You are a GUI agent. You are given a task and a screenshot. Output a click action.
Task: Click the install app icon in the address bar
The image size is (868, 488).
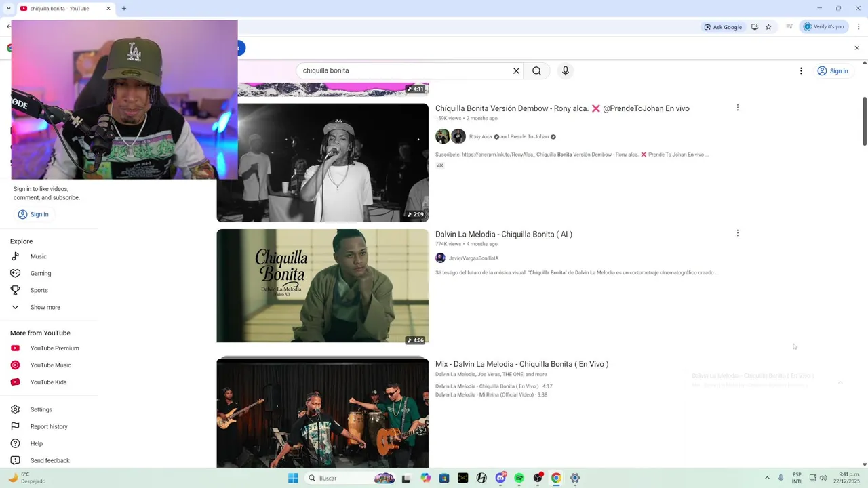pos(755,27)
